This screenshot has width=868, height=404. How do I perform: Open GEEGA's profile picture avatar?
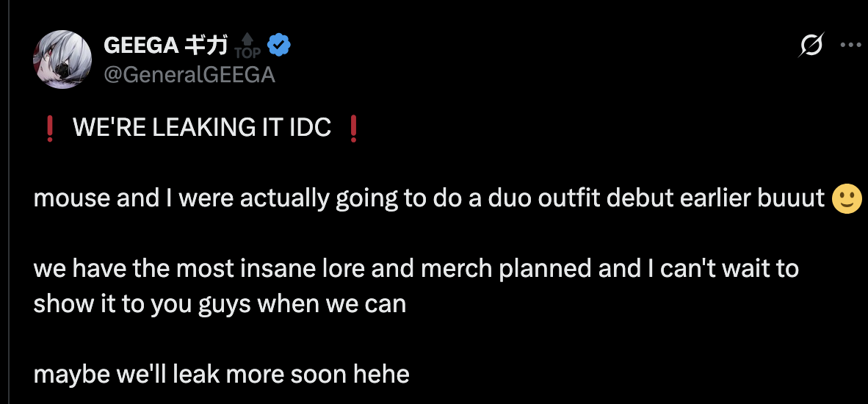click(x=62, y=59)
